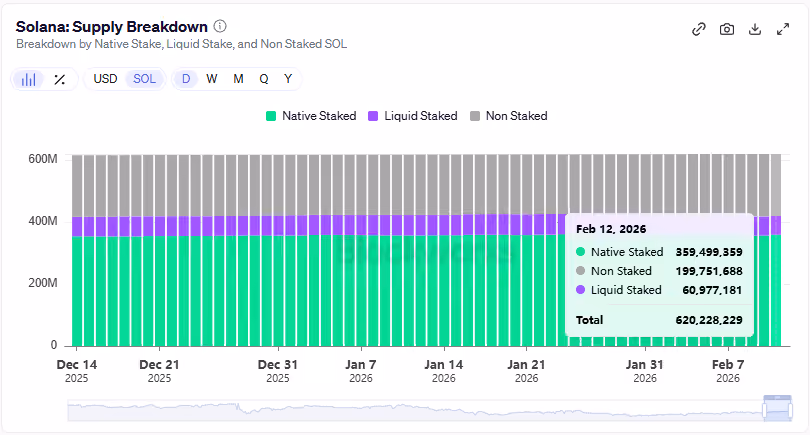The image size is (810, 435).
Task: Click tooltip value 199,751,688
Action: [709, 271]
